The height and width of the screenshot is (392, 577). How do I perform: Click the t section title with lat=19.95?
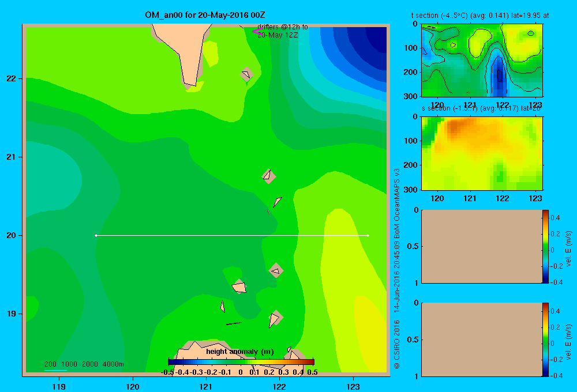480,16
